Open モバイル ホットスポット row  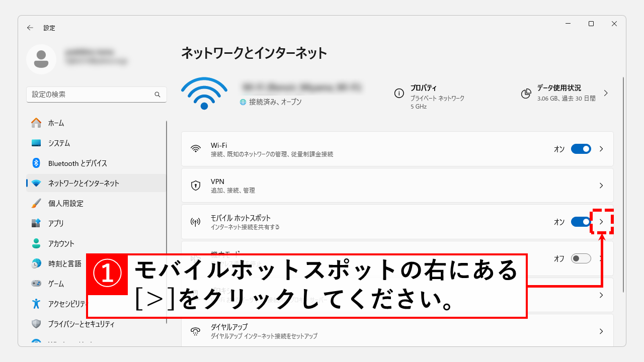click(x=397, y=222)
